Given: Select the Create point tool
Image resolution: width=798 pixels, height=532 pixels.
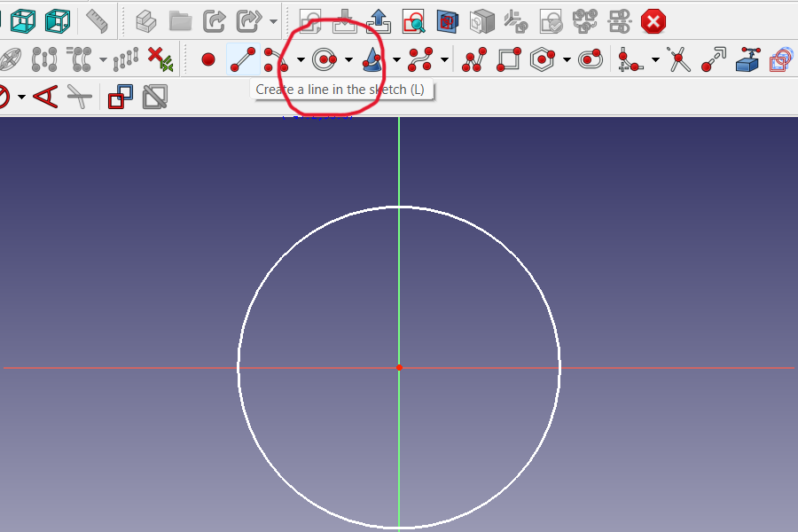Looking at the screenshot, I should point(209,60).
